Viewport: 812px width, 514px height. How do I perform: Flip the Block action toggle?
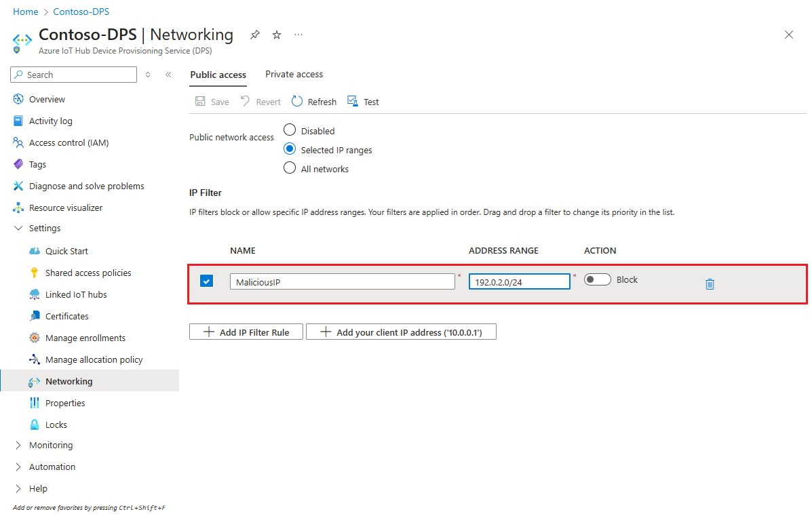click(597, 279)
